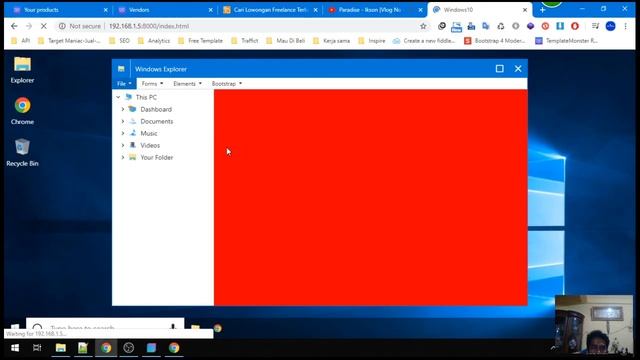Screen dimensions: 640x360
Task: Click the microphone icon in the search box
Action: click(173, 327)
